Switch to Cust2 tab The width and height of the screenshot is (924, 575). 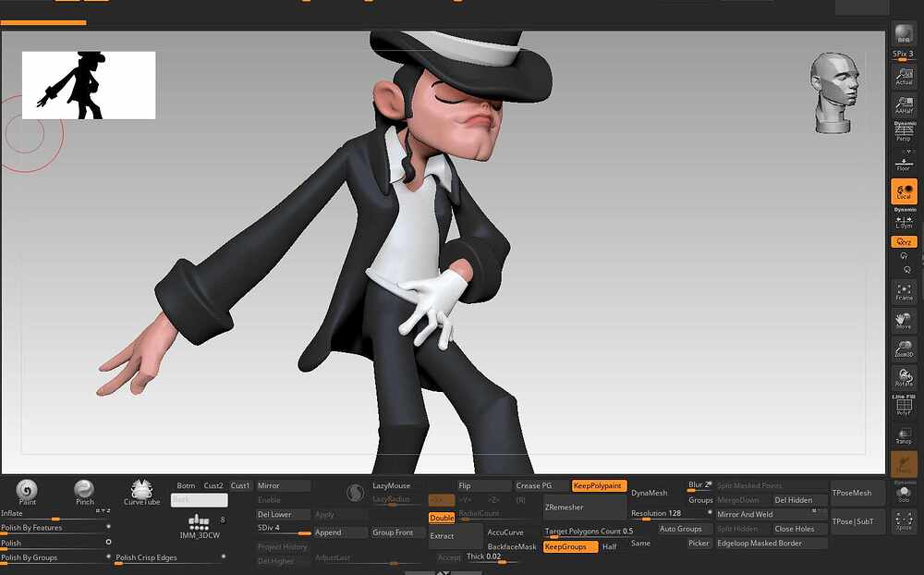[213, 485]
